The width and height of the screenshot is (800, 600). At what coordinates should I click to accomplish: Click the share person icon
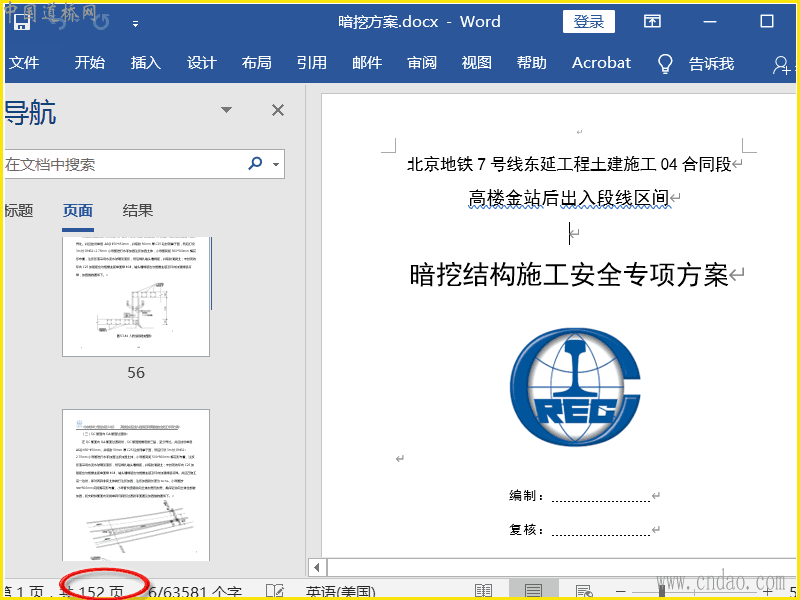click(x=781, y=65)
